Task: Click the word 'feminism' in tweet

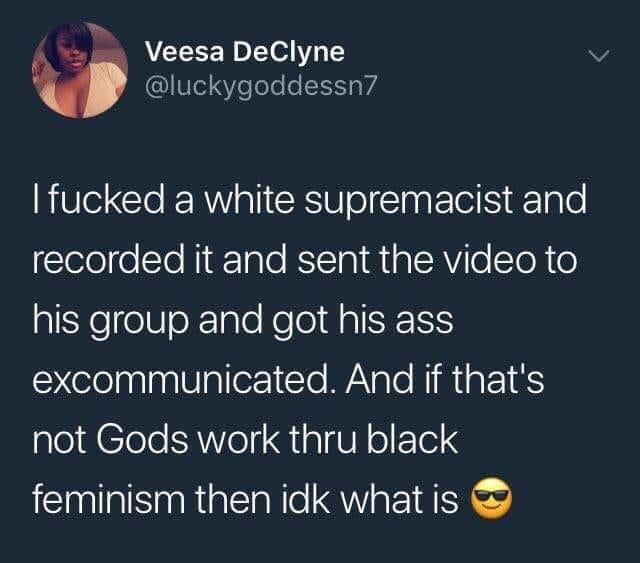Action: [108, 499]
